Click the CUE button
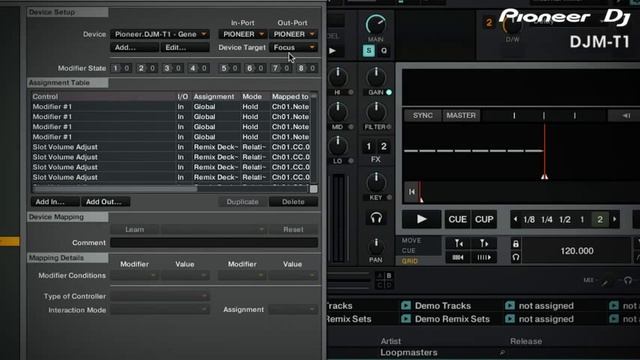Screen dimensions: 640x360 457,219
